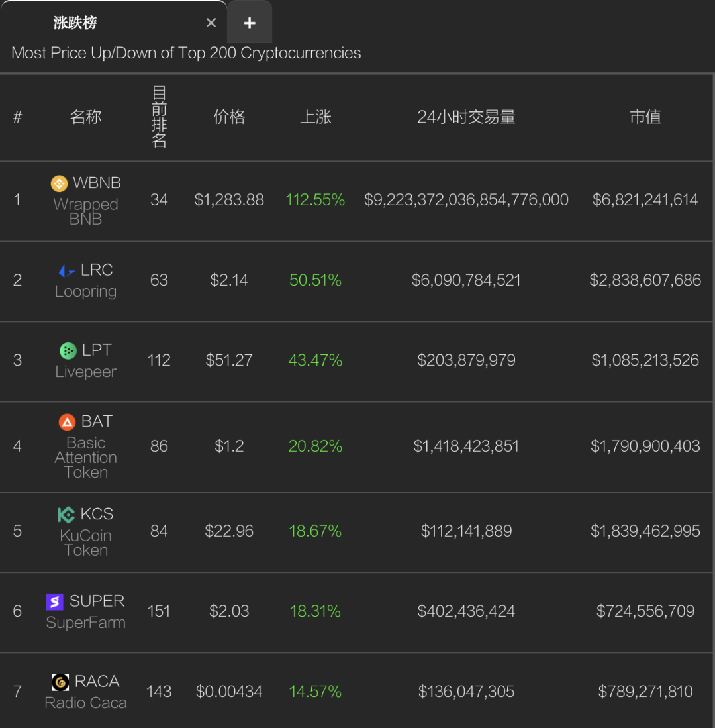
Task: Click the RACA price $0.00434
Action: [x=229, y=692]
